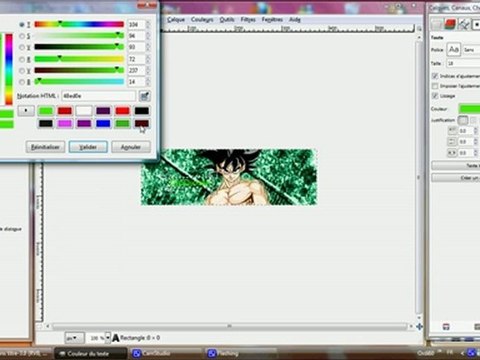Viewport: 480px width, 360px height.
Task: Click the Sans font name field
Action: pyautogui.click(x=471, y=50)
